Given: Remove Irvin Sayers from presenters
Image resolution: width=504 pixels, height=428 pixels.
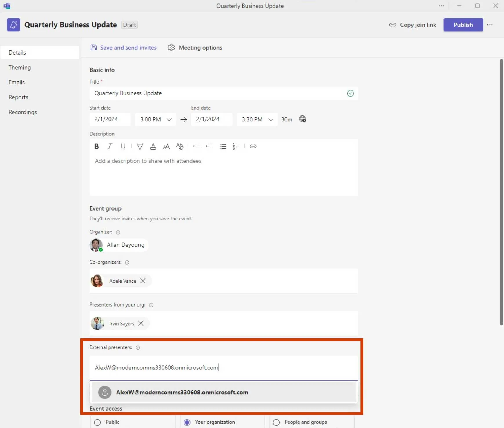Looking at the screenshot, I should 141,323.
